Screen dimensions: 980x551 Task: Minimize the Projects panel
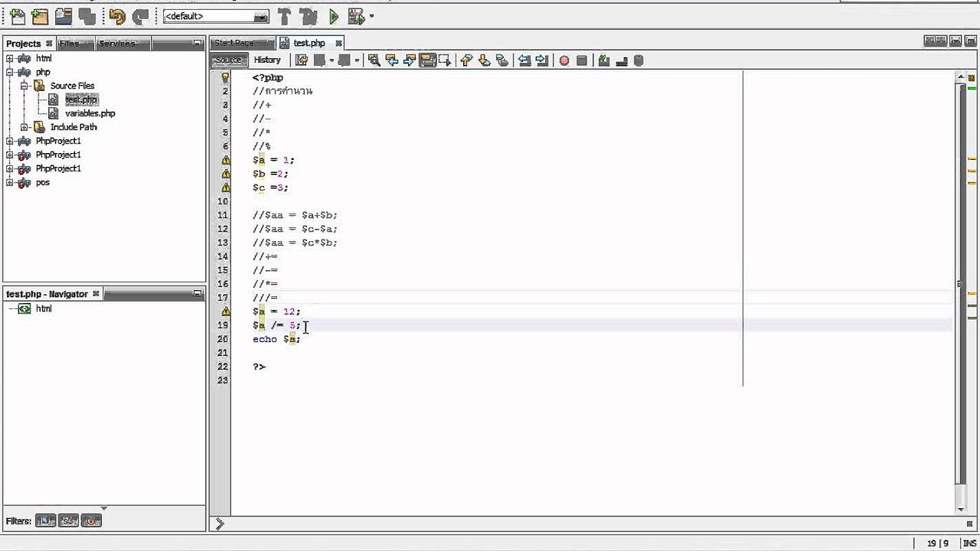[198, 44]
